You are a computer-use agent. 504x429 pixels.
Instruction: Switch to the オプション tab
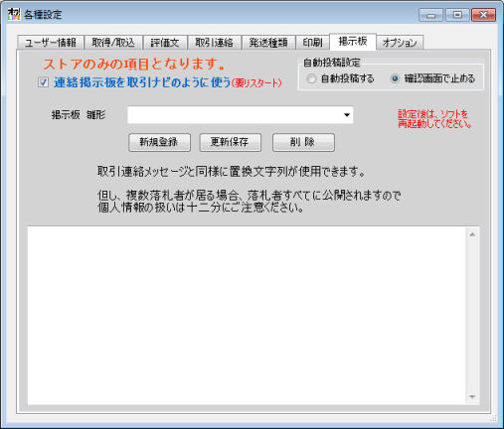[400, 43]
